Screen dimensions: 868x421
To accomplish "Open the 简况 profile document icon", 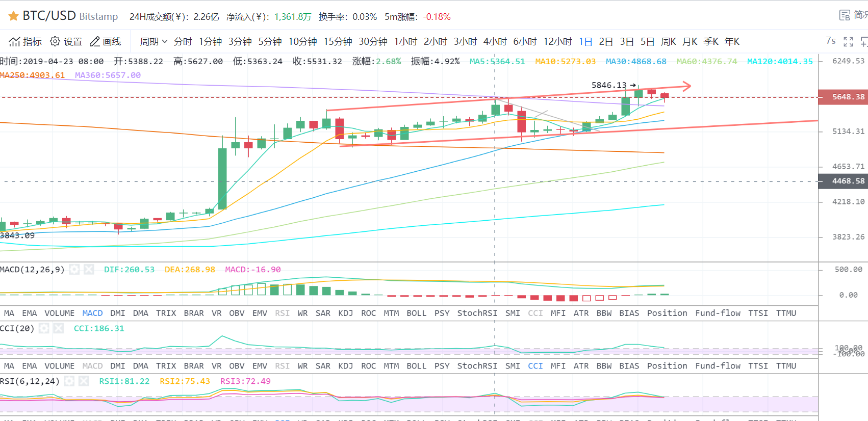I will pos(845,15).
